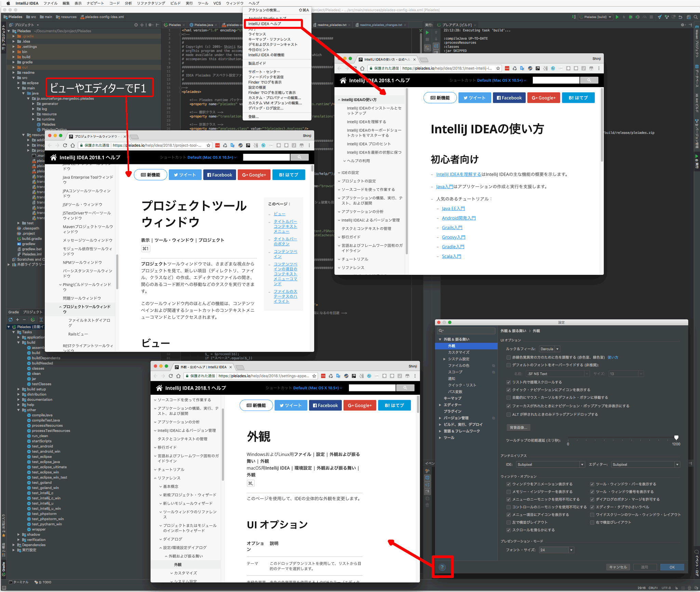Click the VCS commit icon
700x592 pixels.
point(667,17)
